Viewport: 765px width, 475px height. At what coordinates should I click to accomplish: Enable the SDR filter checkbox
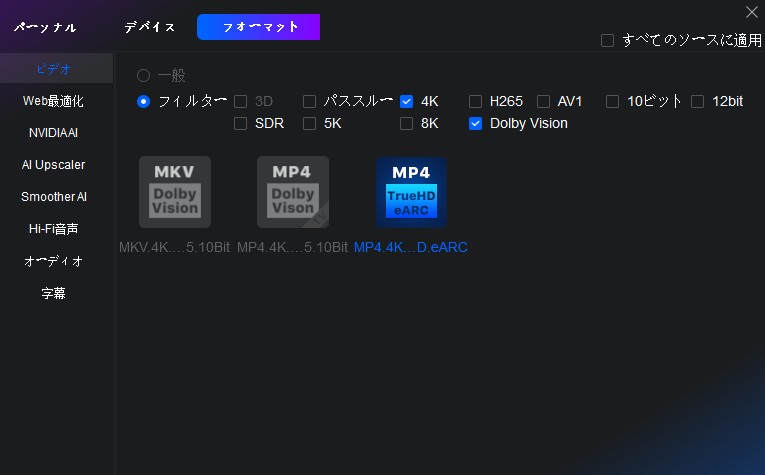point(241,123)
